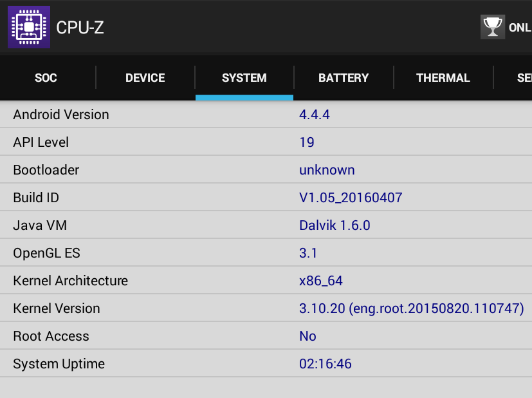
Task: Select the Bootloader value unknown
Action: 327,170
